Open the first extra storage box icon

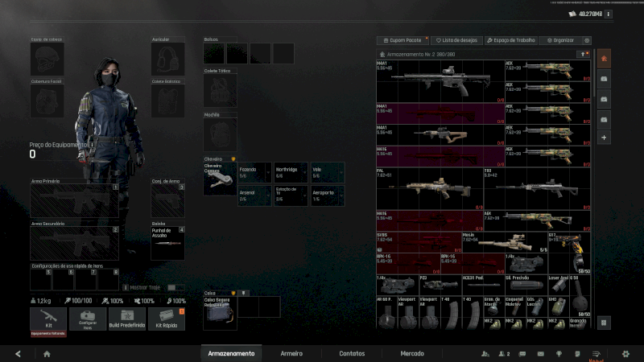pos(604,79)
